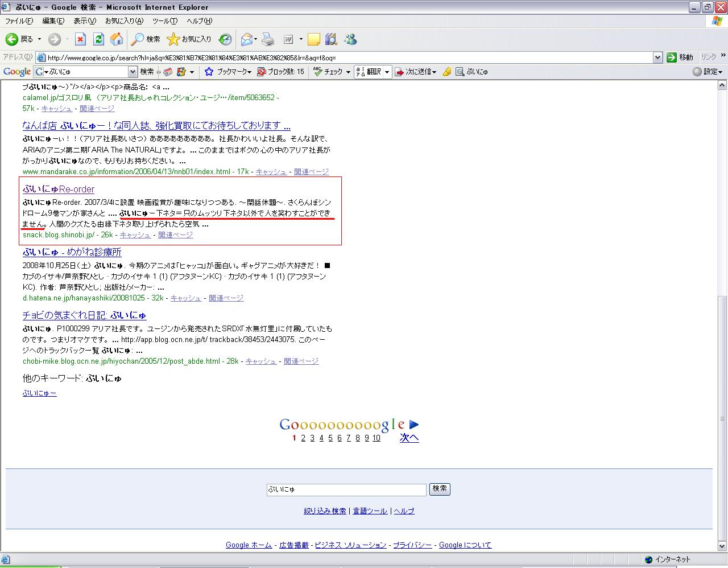The height and width of the screenshot is (568, 728).
Task: Click the Google toolbar colorful blocks icon
Action: pyautogui.click(x=182, y=72)
